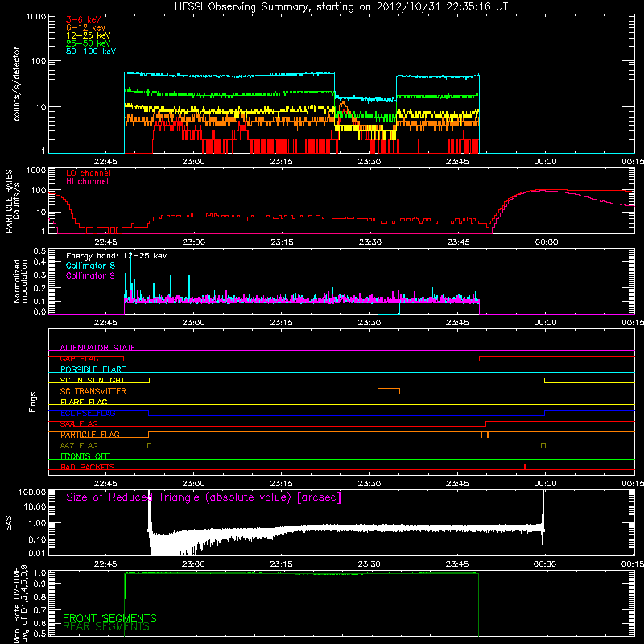Click the REAR SEGMENTS legend label
The height and width of the screenshot is (644, 644).
[106, 627]
